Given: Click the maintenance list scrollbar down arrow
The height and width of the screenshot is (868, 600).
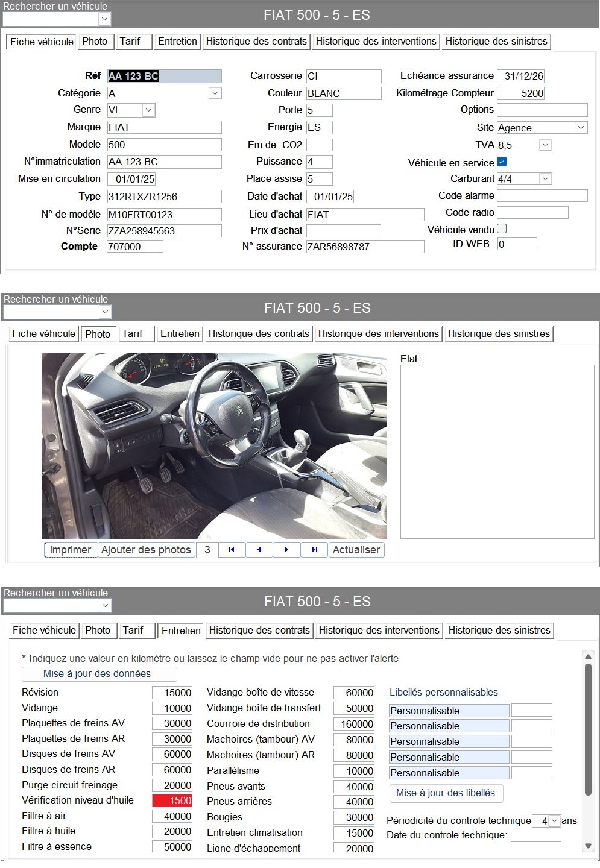Looking at the screenshot, I should pyautogui.click(x=588, y=846).
